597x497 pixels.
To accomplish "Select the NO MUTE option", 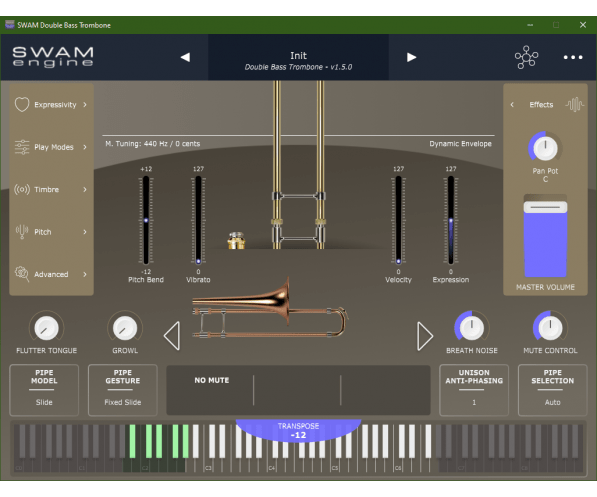I will [212, 380].
